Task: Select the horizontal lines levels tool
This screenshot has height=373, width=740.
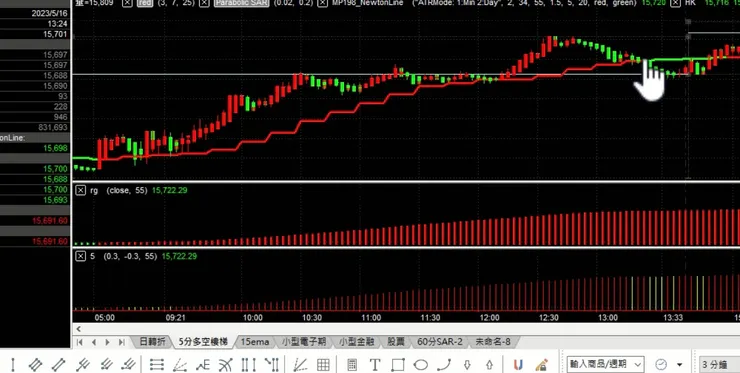Action: (157, 365)
